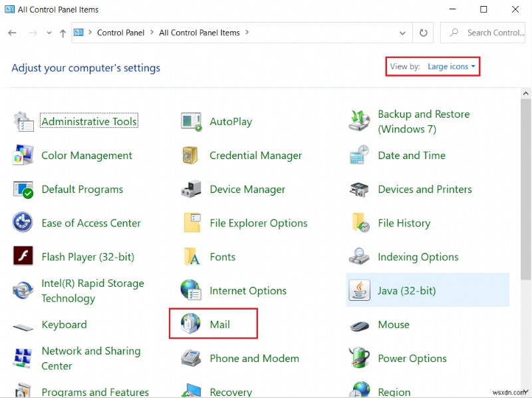Refresh the Control Panel view
Viewport: 532px width, 398px height.
coord(424,32)
